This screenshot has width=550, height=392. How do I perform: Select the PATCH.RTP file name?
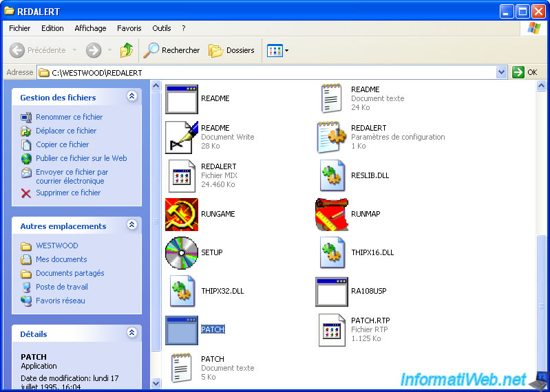[x=370, y=320]
